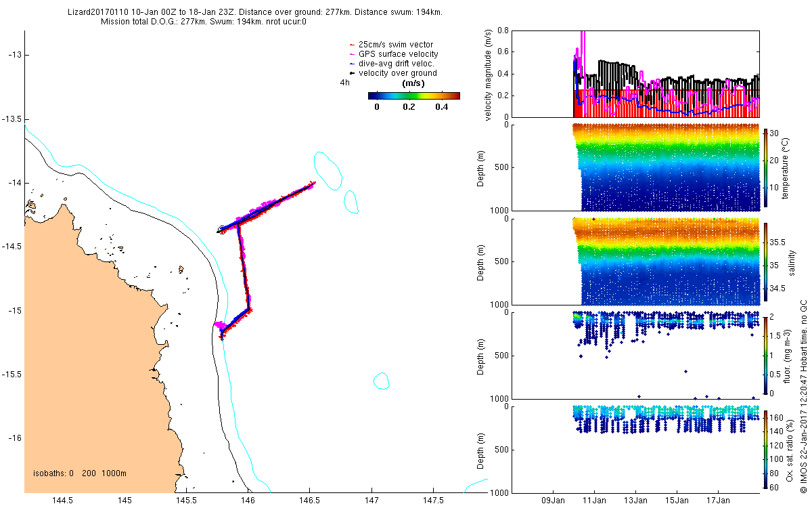Click the temperature (°C) colorbar
Viewport: 812px width, 508px height.
[766, 167]
